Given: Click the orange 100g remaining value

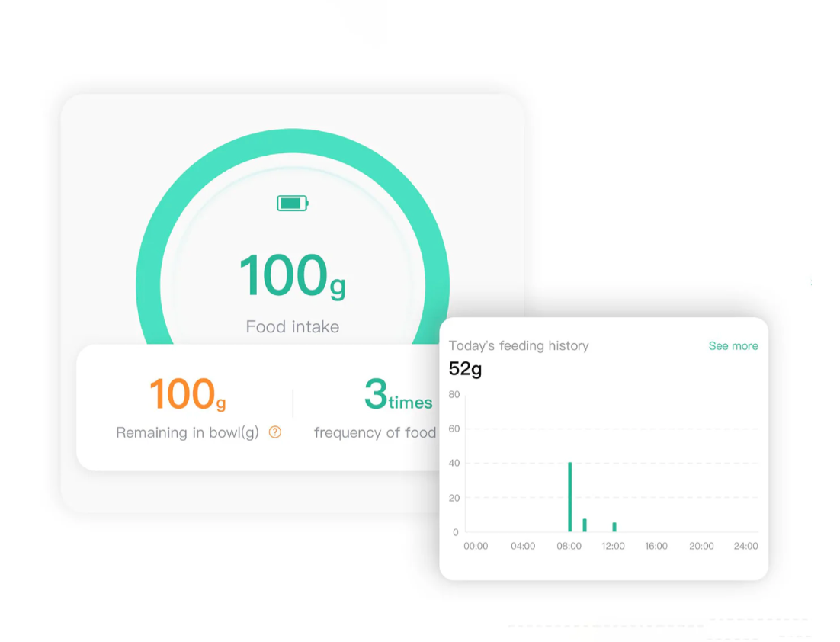Looking at the screenshot, I should (188, 394).
